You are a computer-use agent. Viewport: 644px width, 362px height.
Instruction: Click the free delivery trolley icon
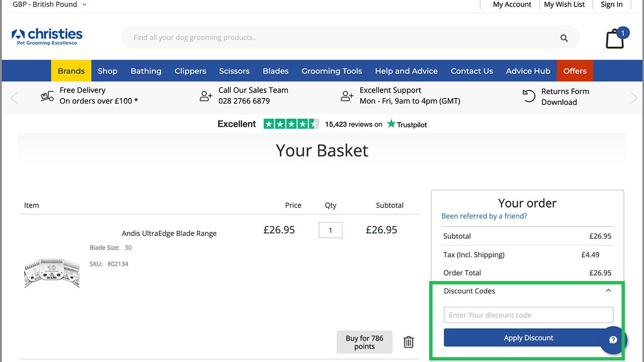[47, 96]
